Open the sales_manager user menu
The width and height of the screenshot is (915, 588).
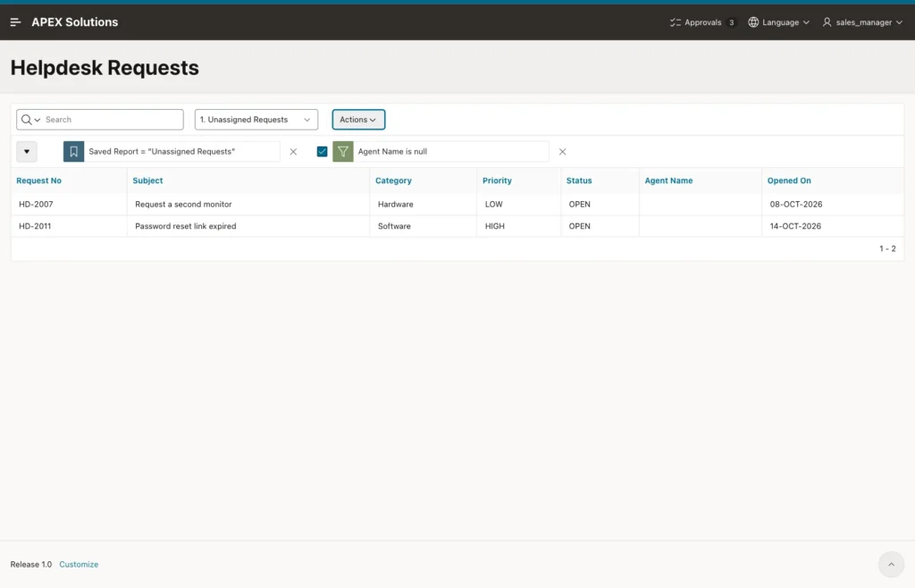pos(862,22)
